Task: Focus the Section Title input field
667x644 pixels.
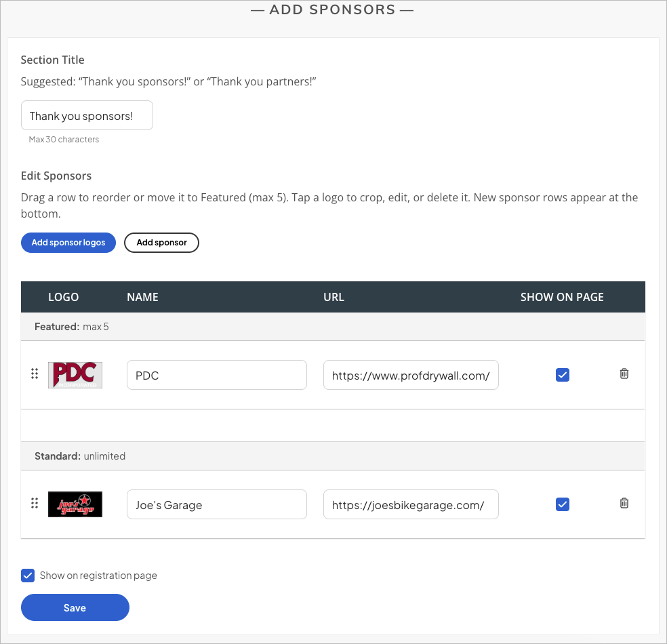Action: click(x=87, y=115)
